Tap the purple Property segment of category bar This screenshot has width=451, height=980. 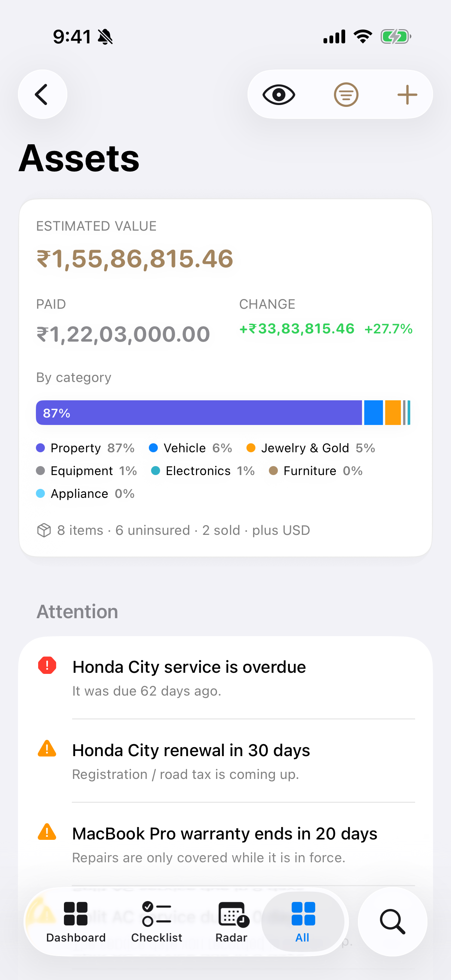click(199, 413)
